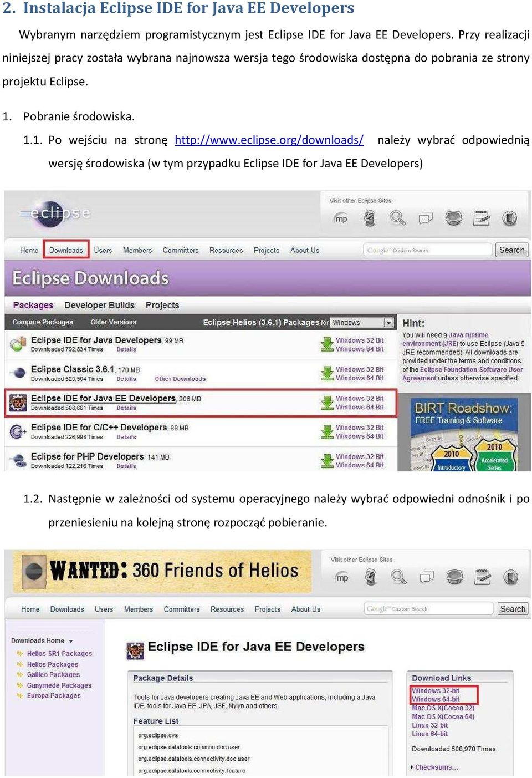
Task: Click the C/C++ Developers package icon
Action: pos(18,431)
